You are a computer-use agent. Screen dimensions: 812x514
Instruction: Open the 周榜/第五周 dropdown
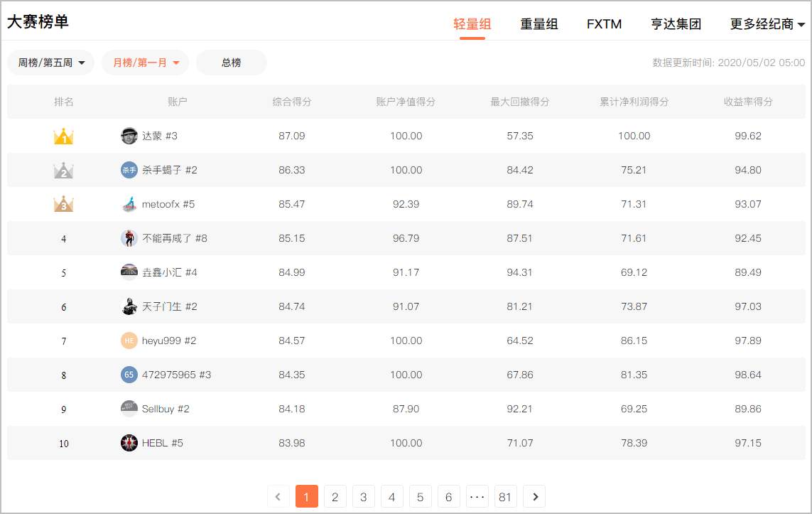(x=50, y=63)
